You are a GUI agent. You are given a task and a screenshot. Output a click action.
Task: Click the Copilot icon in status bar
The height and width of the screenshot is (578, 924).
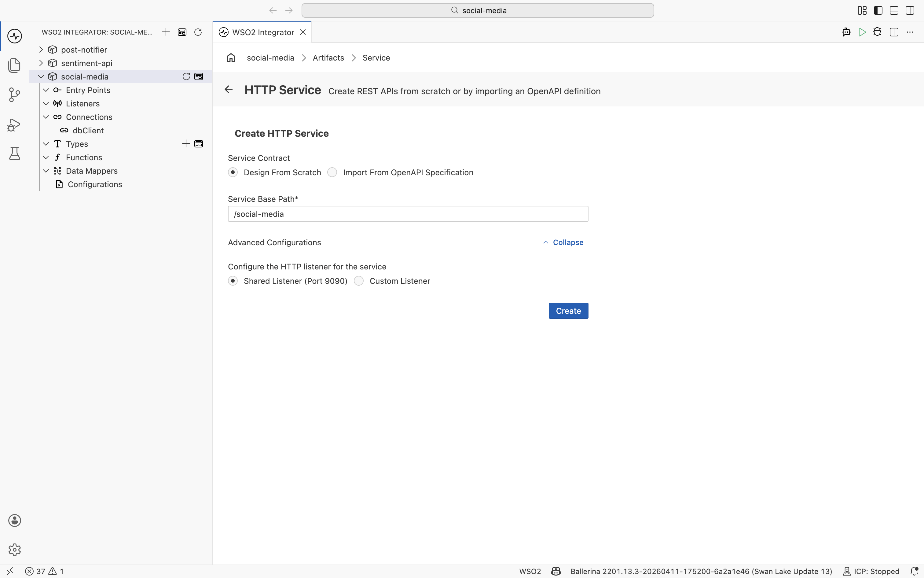point(556,571)
